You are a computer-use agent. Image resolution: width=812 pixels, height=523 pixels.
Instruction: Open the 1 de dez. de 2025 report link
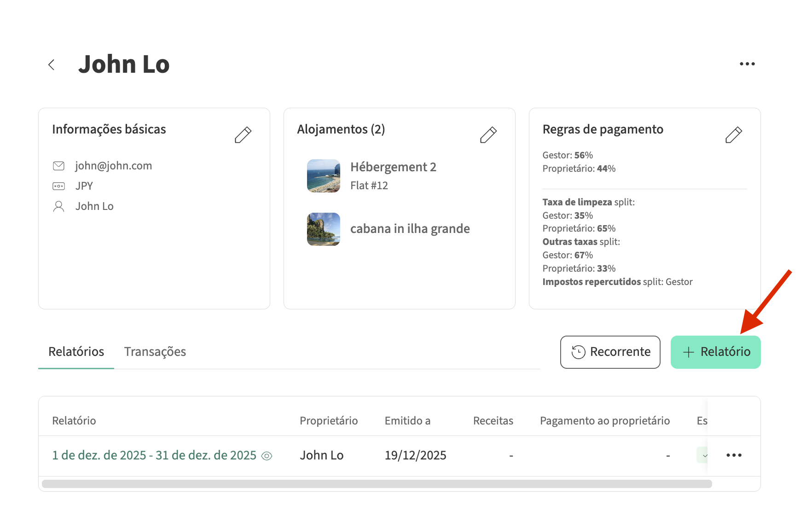coord(154,455)
